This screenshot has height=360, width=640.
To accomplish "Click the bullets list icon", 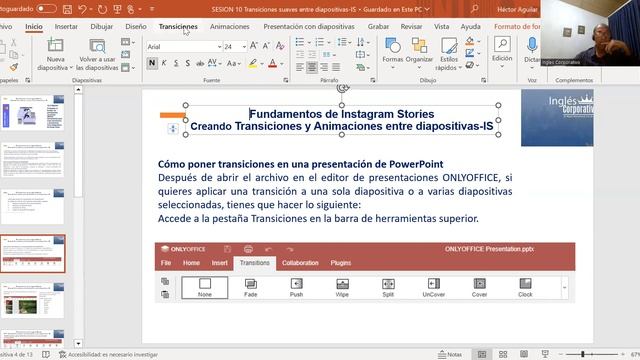I will tap(300, 42).
